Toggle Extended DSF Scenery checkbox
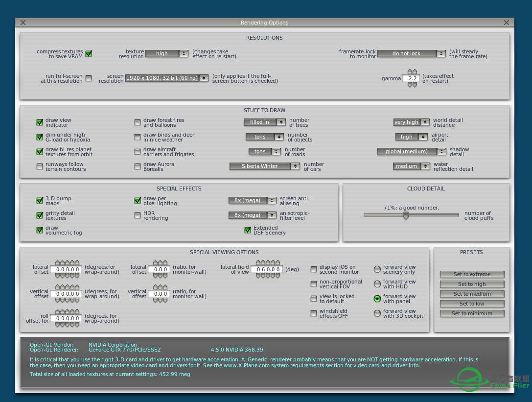The height and width of the screenshot is (402, 532). (x=248, y=230)
